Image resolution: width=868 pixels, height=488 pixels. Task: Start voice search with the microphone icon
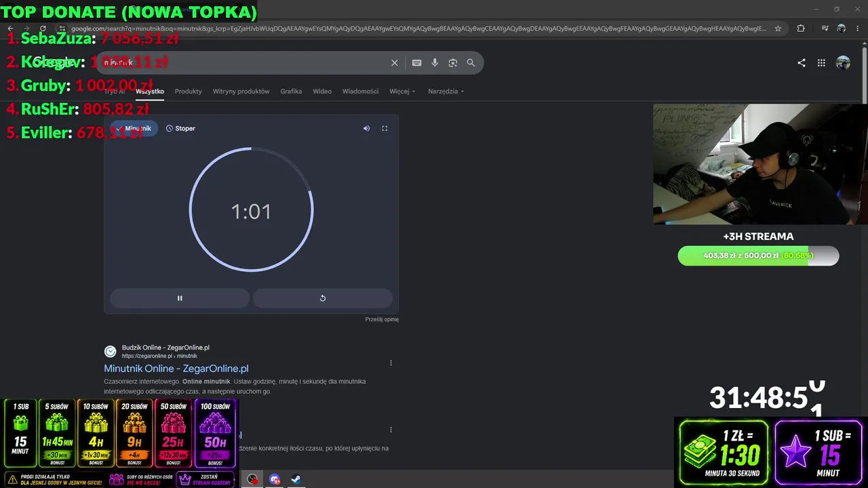click(435, 63)
